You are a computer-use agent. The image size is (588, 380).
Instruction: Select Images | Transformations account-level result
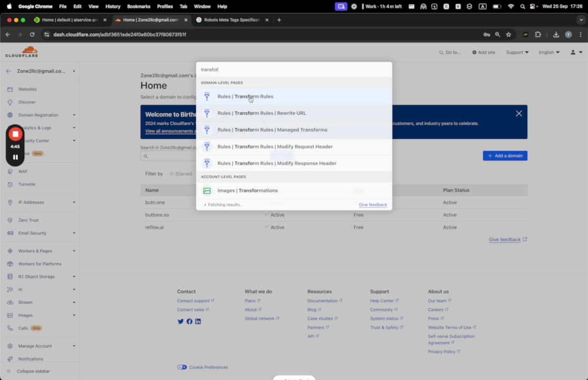pyautogui.click(x=293, y=191)
